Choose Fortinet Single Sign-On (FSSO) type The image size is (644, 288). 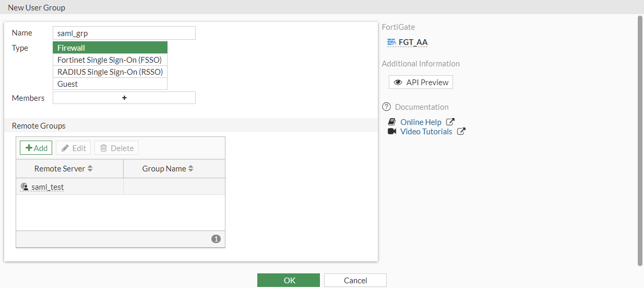110,60
